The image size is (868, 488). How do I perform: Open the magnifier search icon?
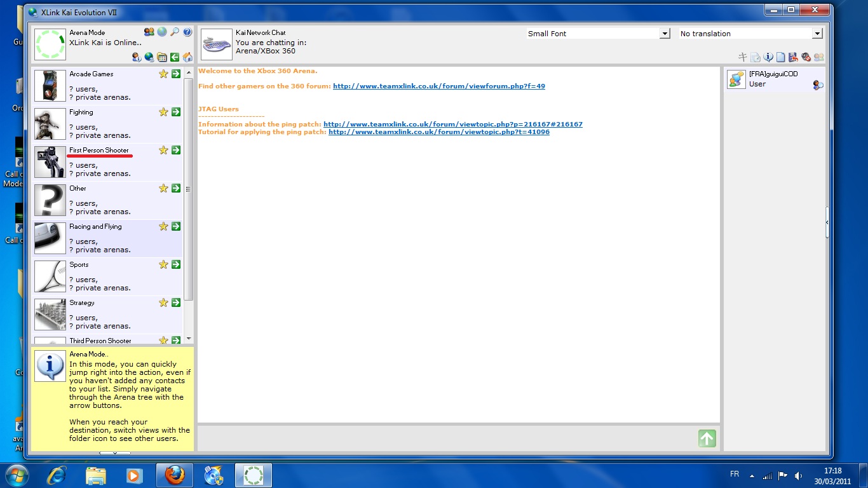175,32
